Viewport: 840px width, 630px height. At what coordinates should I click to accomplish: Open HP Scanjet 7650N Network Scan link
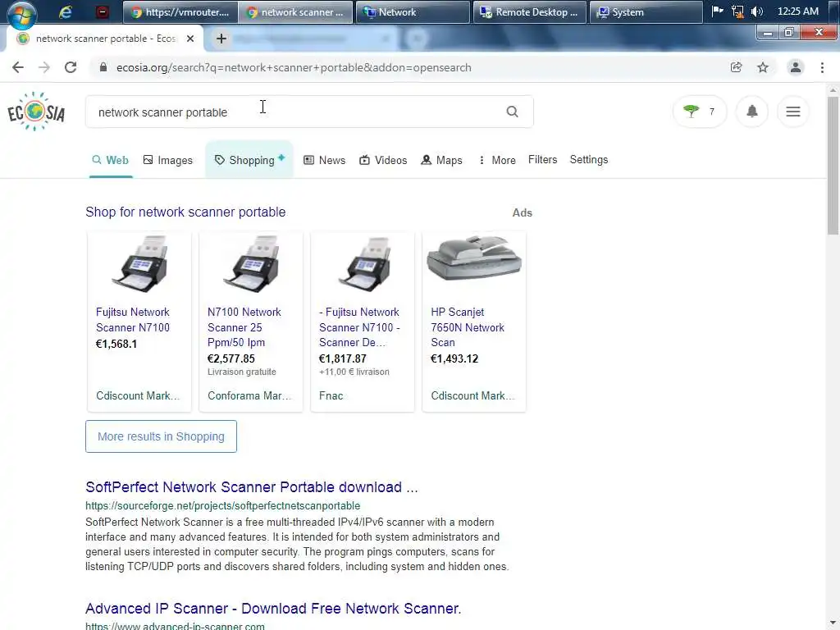[468, 327]
